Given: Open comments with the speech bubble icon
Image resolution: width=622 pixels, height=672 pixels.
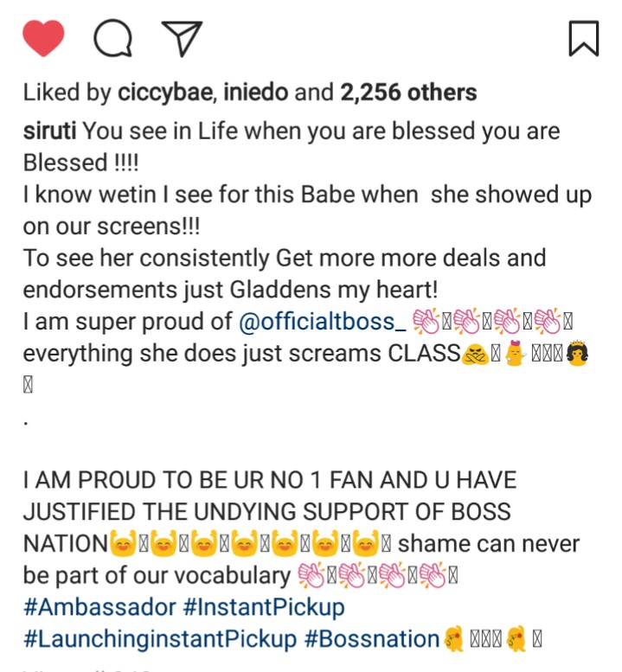Looking at the screenshot, I should click(112, 39).
